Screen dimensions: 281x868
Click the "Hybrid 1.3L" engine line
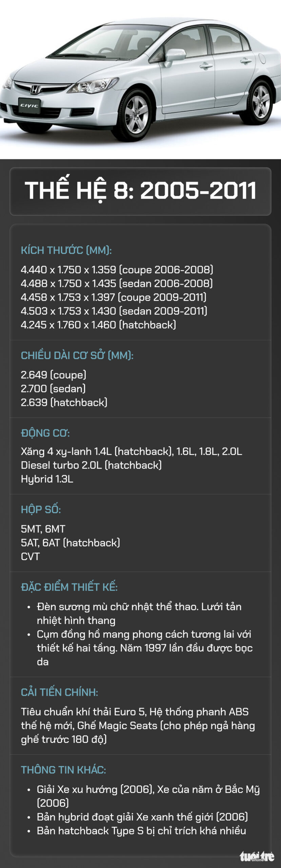47,479
